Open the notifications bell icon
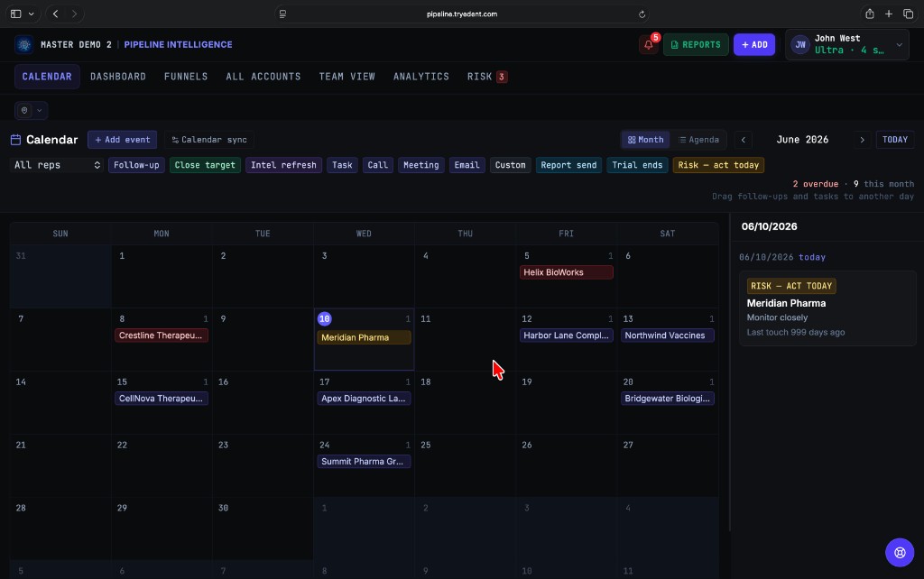 click(648, 45)
